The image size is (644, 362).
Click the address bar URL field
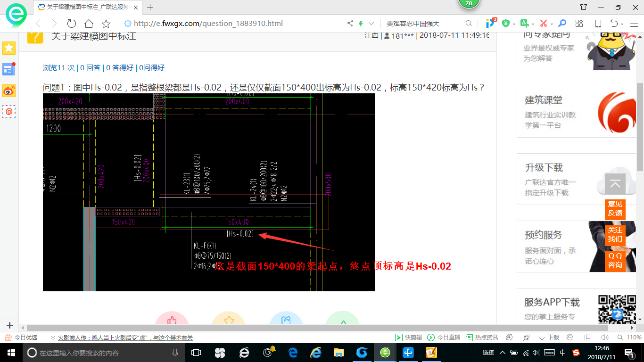pyautogui.click(x=233, y=24)
